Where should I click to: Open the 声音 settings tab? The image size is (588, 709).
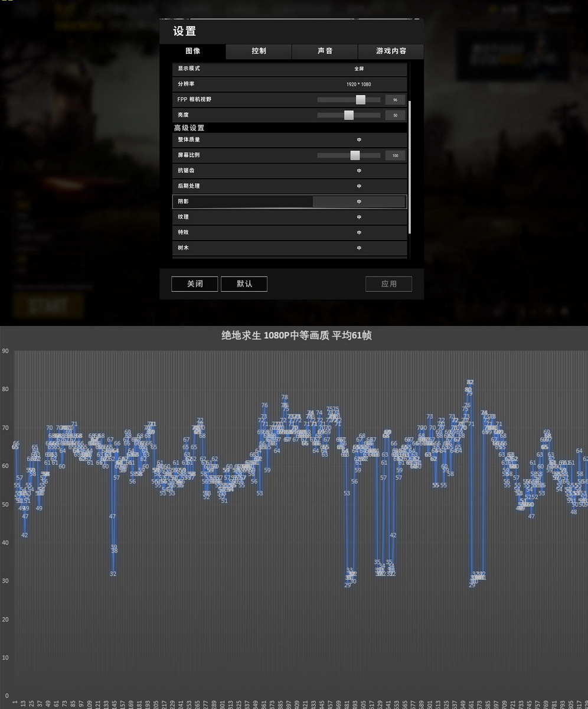coord(325,51)
